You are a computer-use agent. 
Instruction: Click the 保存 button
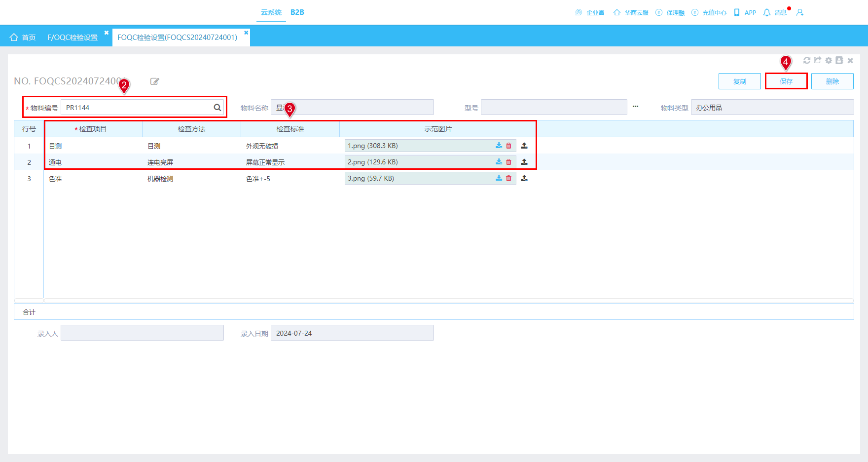pos(786,81)
